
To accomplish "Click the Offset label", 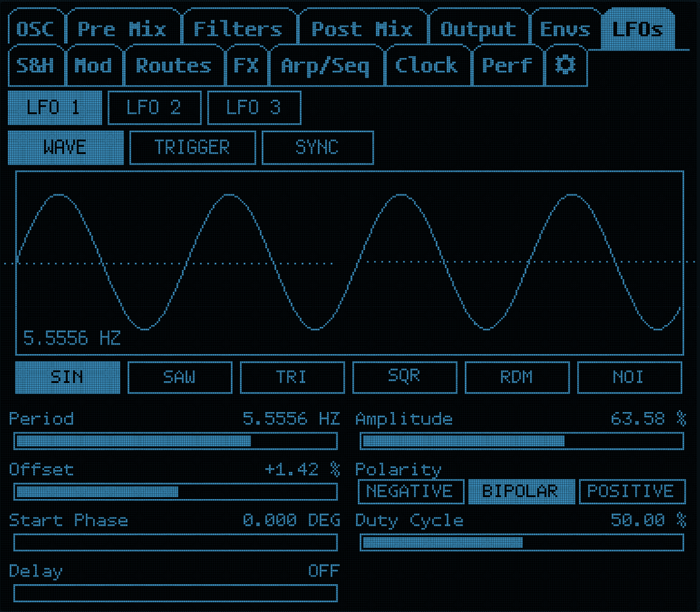I will click(x=41, y=469).
